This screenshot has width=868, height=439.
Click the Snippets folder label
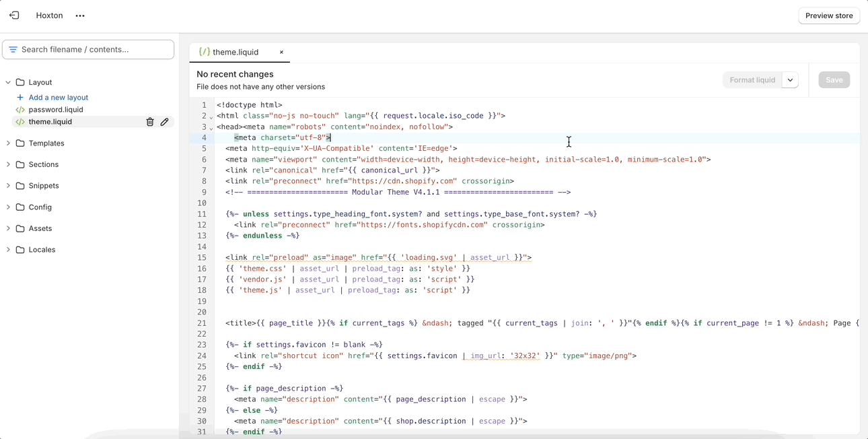point(44,186)
